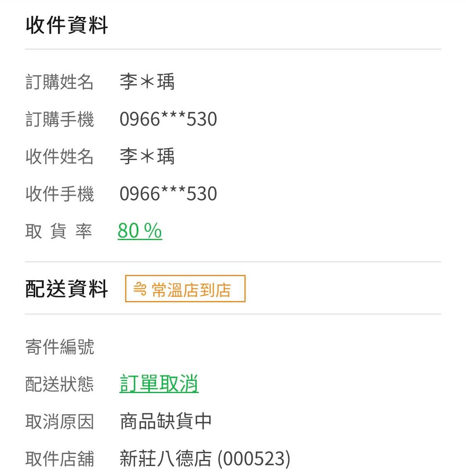
Task: Click the wind icon in the shipping badge
Action: tap(140, 289)
